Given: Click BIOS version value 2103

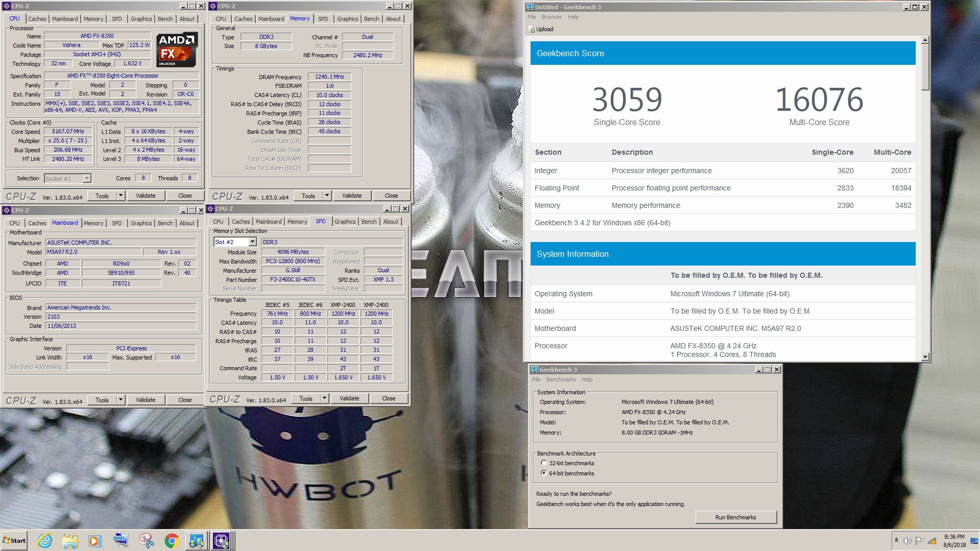Looking at the screenshot, I should point(121,317).
